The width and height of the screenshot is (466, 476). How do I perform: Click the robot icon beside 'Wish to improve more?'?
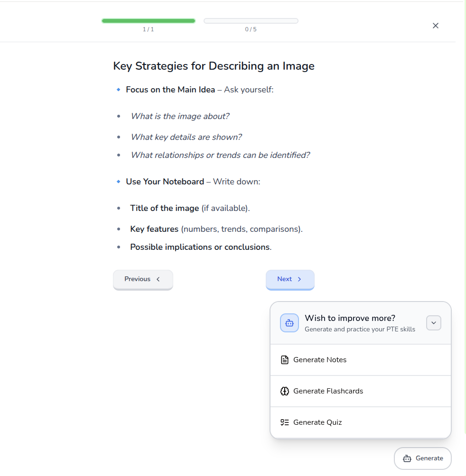(289, 323)
